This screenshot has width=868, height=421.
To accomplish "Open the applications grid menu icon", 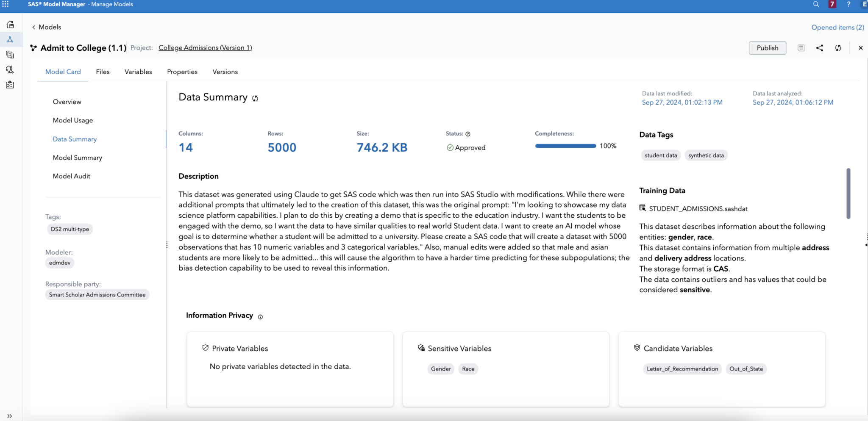I will pos(6,4).
